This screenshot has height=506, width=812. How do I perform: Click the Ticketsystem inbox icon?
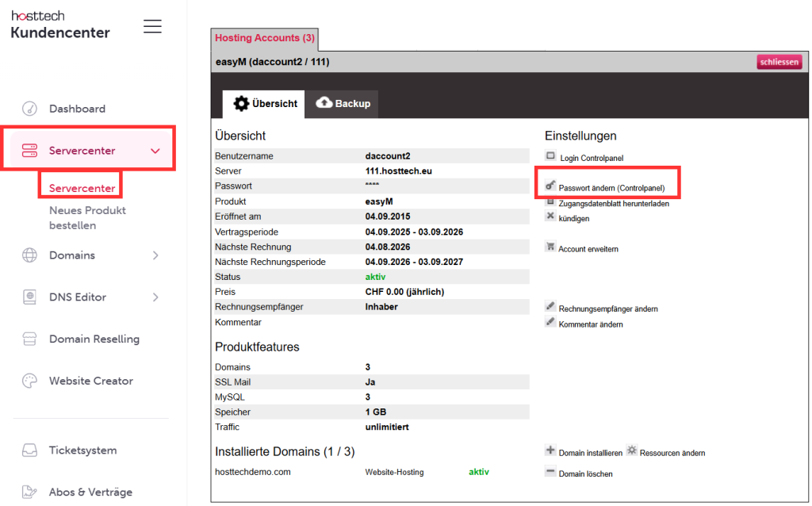pyautogui.click(x=29, y=450)
